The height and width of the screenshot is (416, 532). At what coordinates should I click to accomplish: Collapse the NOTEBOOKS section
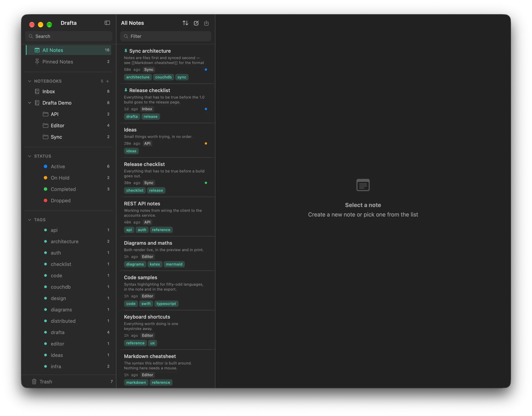29,81
